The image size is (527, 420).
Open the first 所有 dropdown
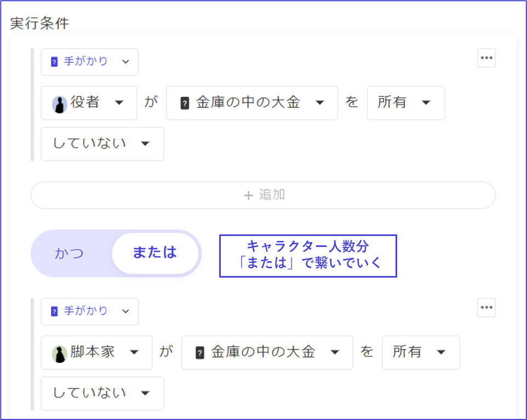(405, 103)
